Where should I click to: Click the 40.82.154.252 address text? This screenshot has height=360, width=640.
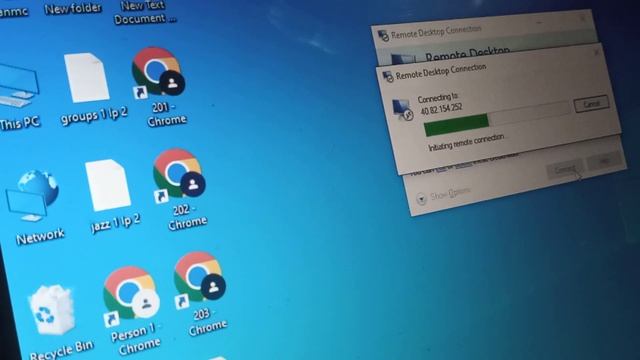pyautogui.click(x=441, y=109)
